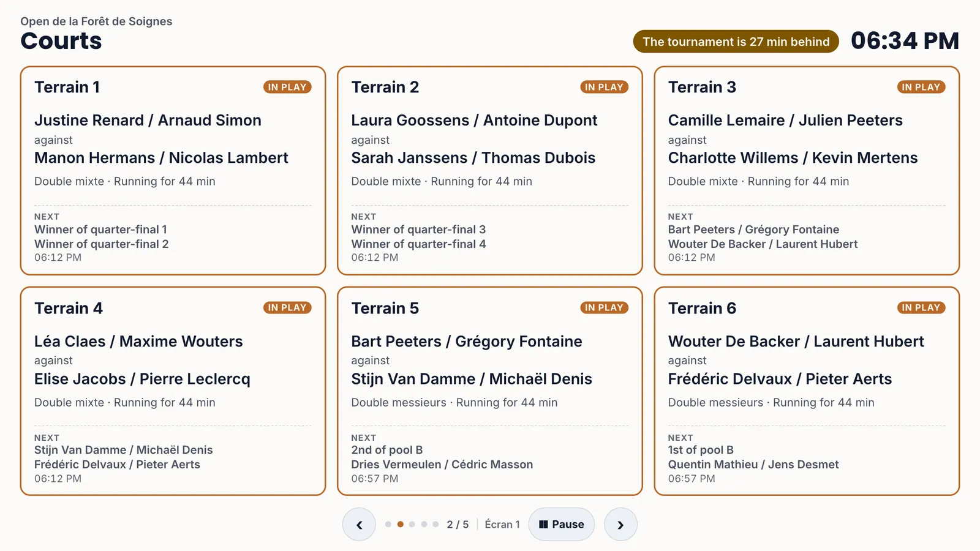Advance to the next screen page

click(620, 524)
